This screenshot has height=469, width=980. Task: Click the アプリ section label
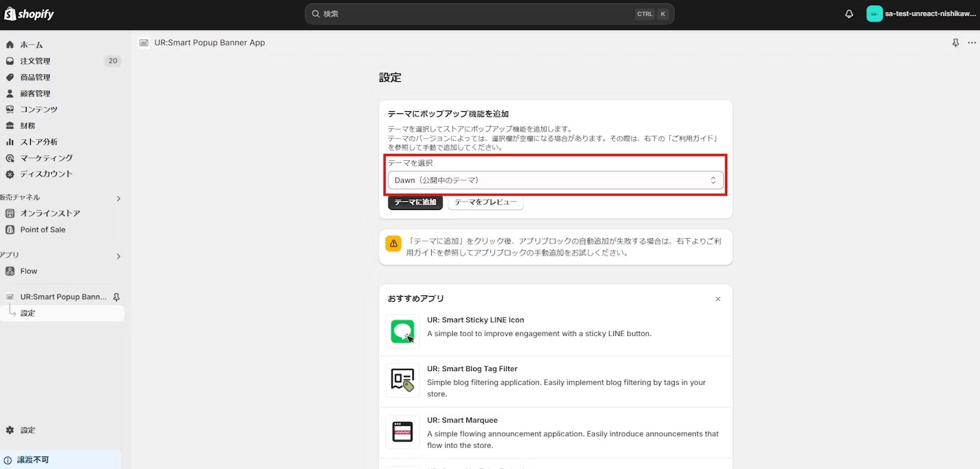pos(10,255)
